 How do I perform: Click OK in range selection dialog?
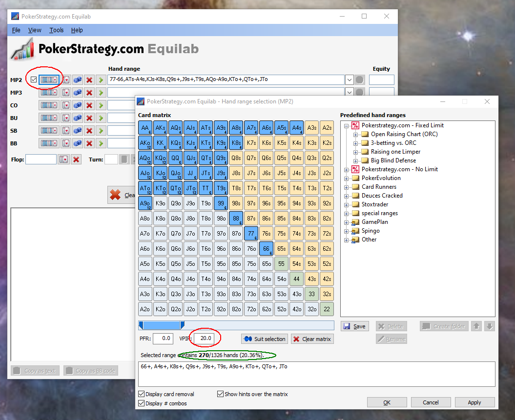click(x=387, y=402)
